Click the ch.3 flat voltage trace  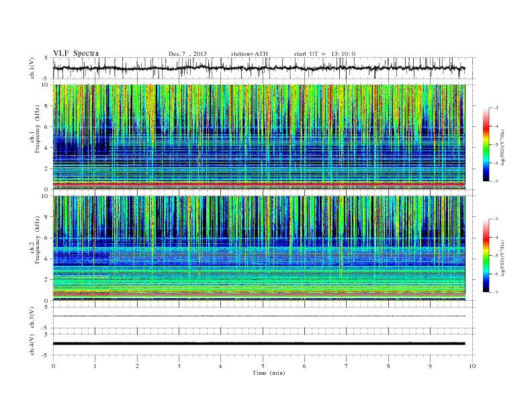click(x=259, y=316)
